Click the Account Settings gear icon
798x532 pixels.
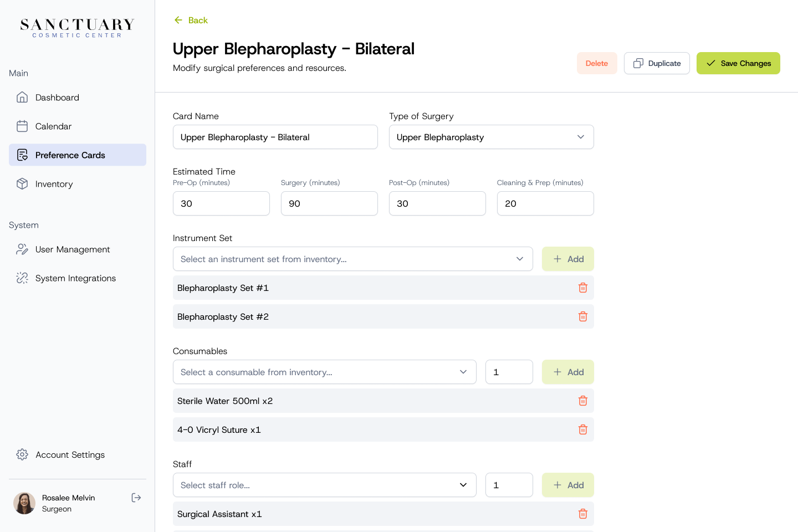coord(22,454)
